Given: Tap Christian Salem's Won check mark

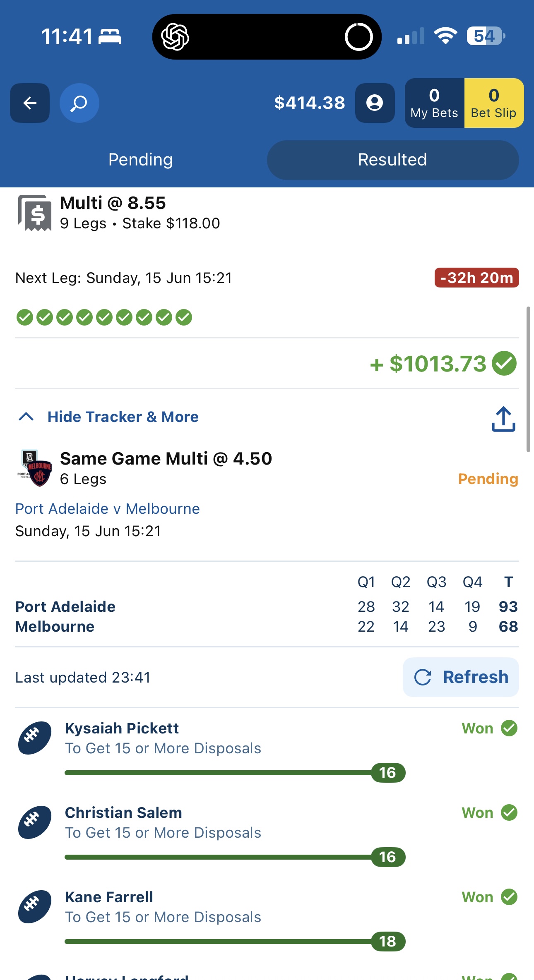Looking at the screenshot, I should point(509,812).
